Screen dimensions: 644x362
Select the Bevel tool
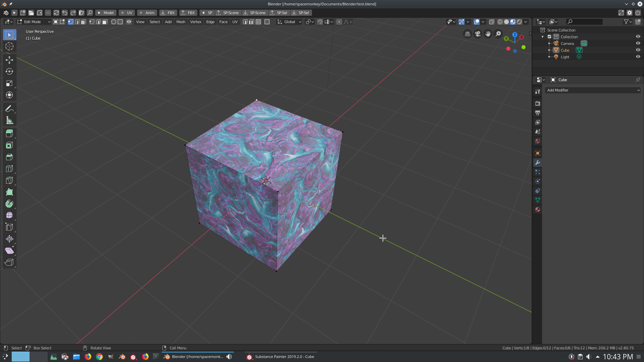(9, 157)
